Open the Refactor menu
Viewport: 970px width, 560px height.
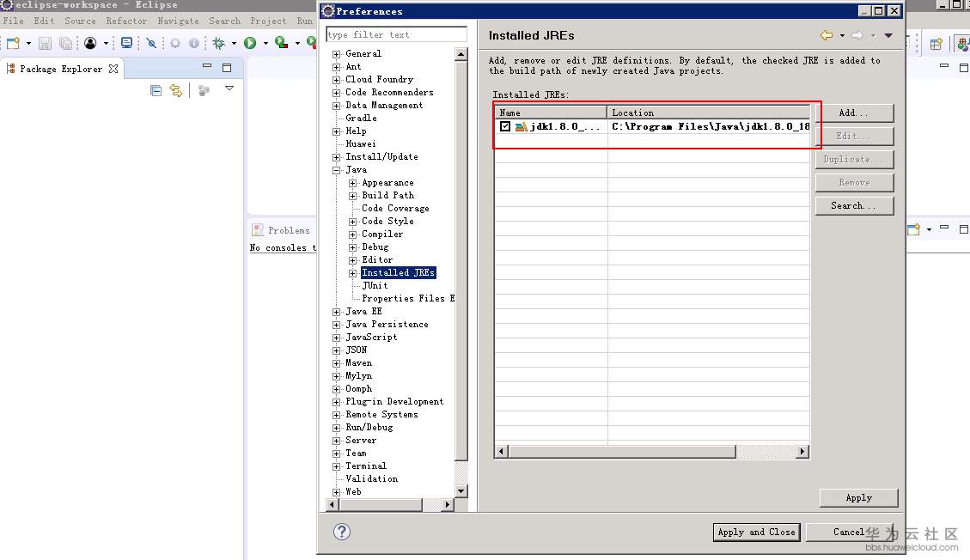[x=126, y=21]
